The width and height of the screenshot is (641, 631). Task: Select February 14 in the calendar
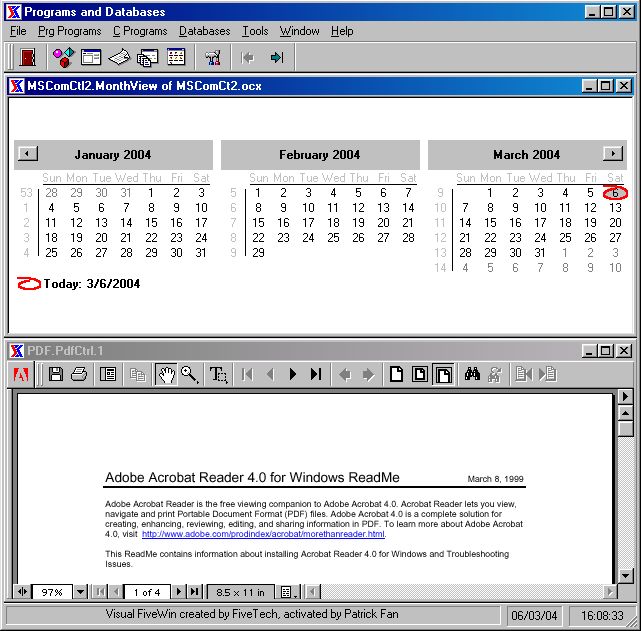click(x=408, y=208)
